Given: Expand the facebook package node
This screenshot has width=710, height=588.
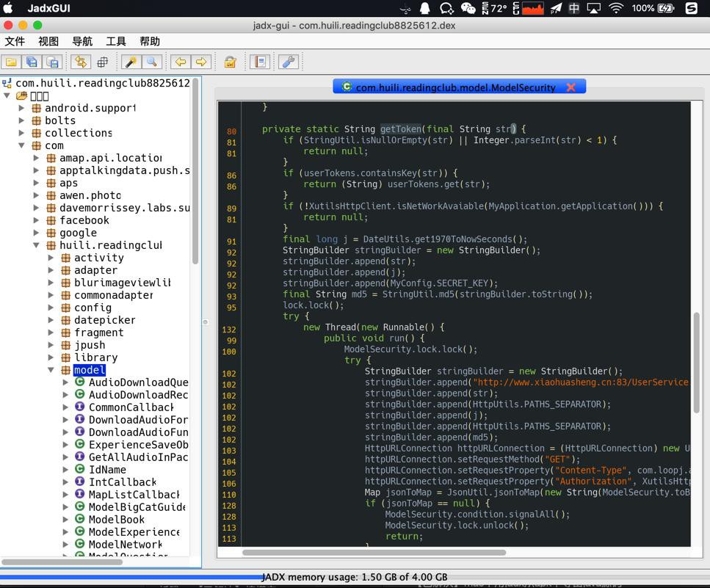Looking at the screenshot, I should click(37, 220).
